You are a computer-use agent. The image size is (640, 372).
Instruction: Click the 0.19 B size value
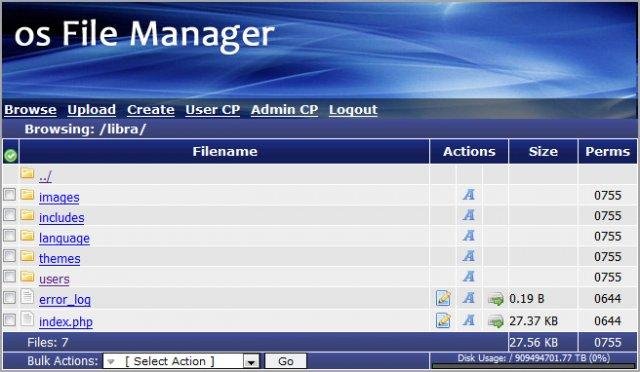point(527,299)
